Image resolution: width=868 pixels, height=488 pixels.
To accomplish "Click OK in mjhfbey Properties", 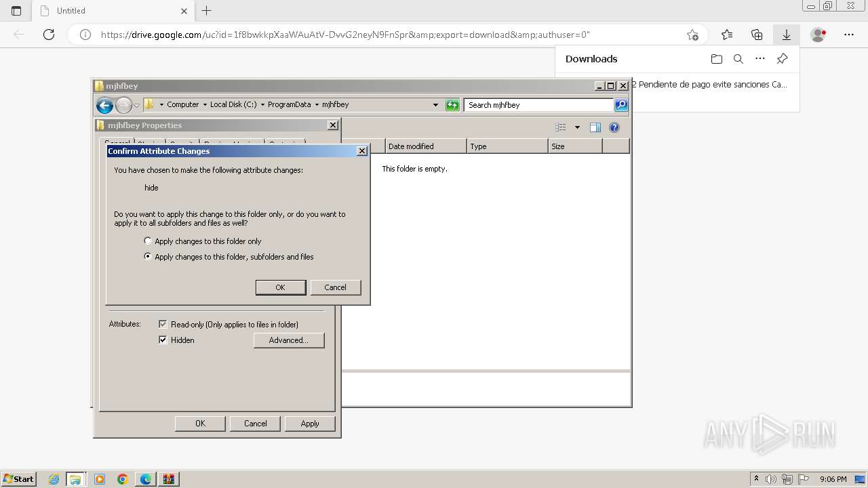I will (200, 424).
